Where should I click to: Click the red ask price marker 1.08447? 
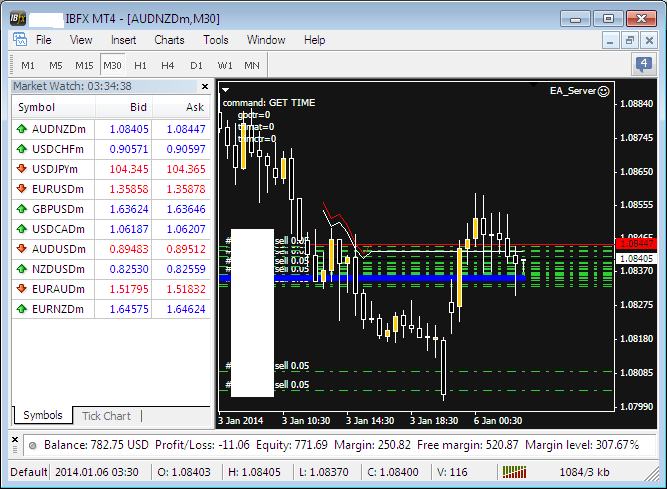[x=636, y=244]
